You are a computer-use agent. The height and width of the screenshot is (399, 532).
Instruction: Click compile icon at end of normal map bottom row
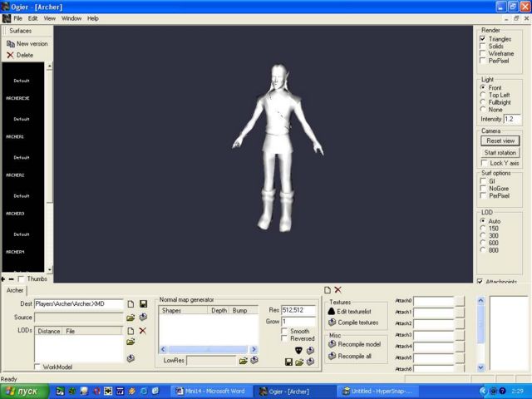310,362
